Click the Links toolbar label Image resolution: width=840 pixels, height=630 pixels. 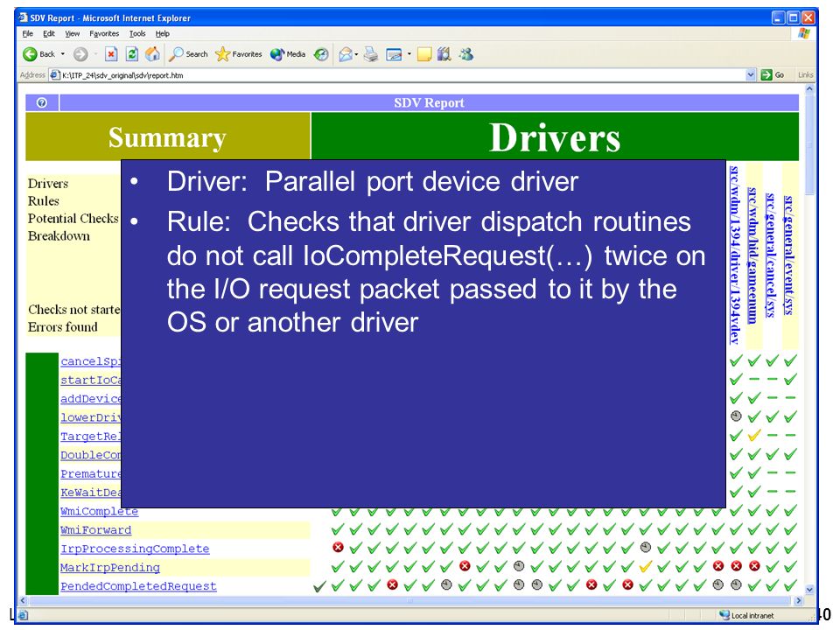click(805, 75)
